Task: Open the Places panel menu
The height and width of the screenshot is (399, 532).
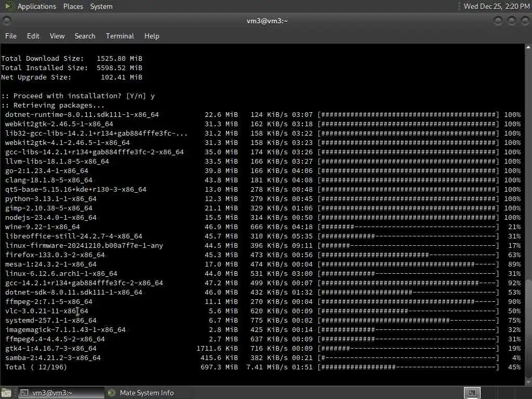Action: (x=73, y=6)
